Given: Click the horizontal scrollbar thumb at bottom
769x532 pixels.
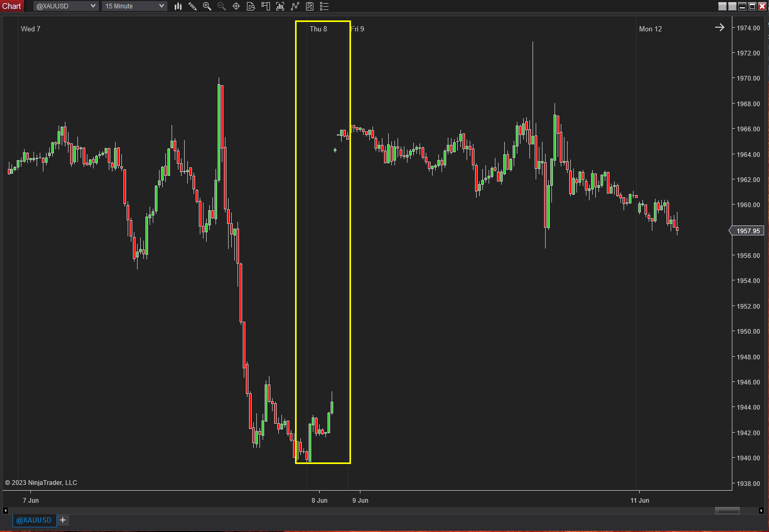Looking at the screenshot, I should pyautogui.click(x=727, y=511).
